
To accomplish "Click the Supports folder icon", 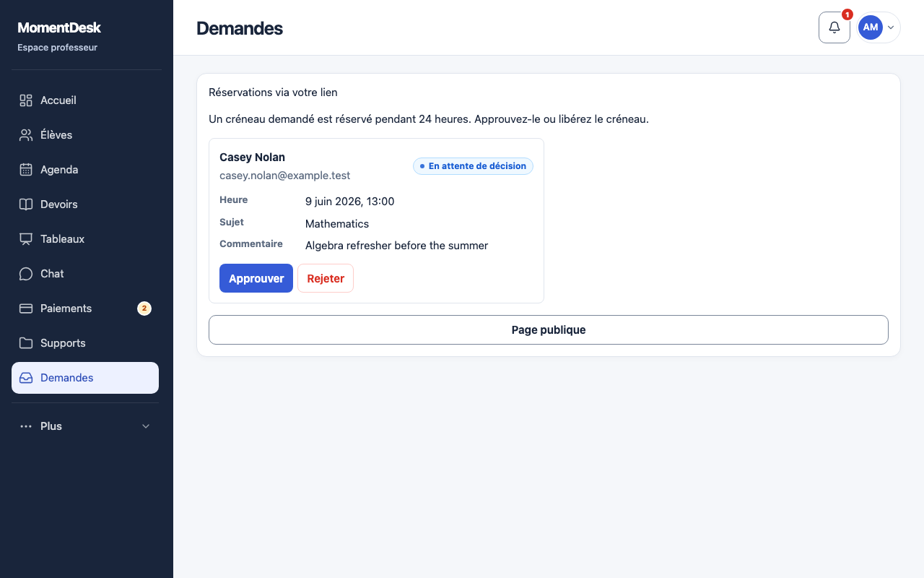I will click(x=26, y=343).
